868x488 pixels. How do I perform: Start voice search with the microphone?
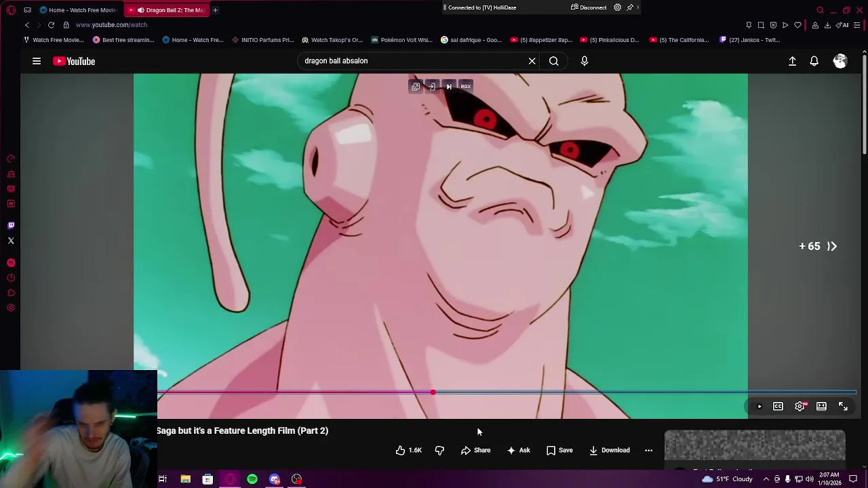coord(585,61)
